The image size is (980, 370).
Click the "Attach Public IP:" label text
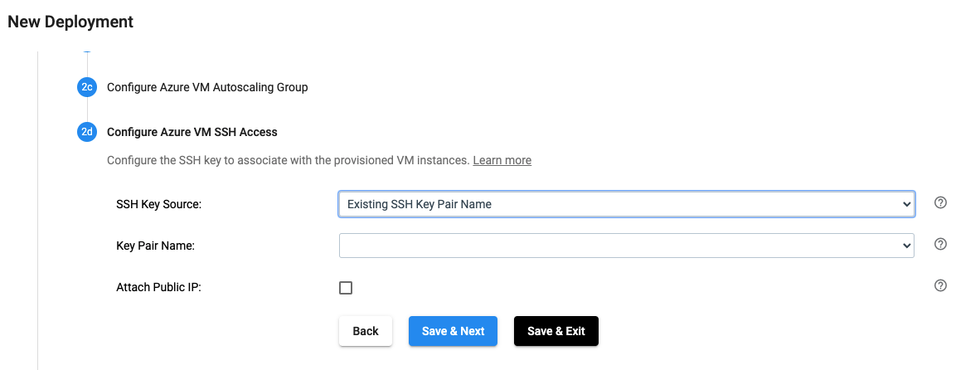(158, 288)
